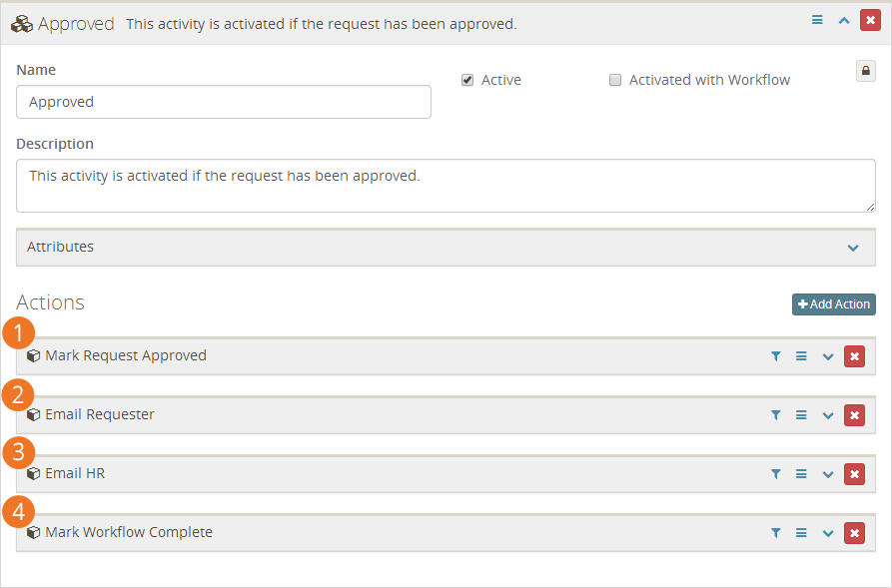Click filter icon on Mark Workflow Complete
Viewport: 892px width, 588px height.
[775, 533]
